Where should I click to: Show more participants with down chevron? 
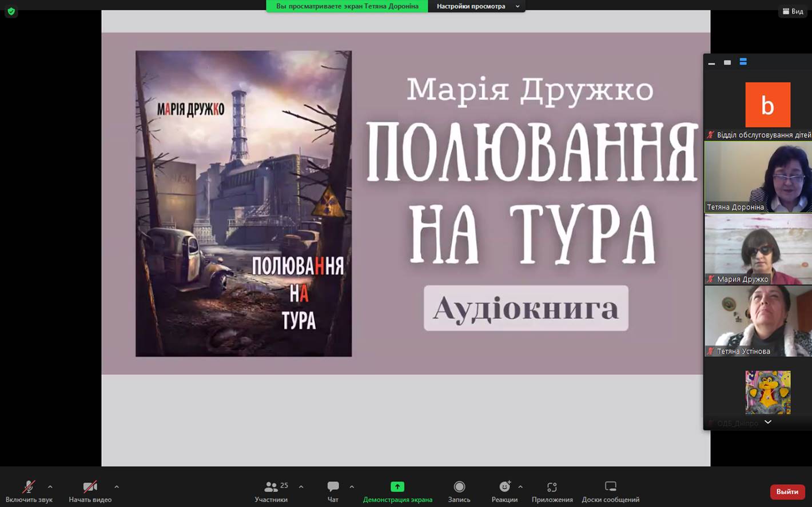click(x=768, y=422)
